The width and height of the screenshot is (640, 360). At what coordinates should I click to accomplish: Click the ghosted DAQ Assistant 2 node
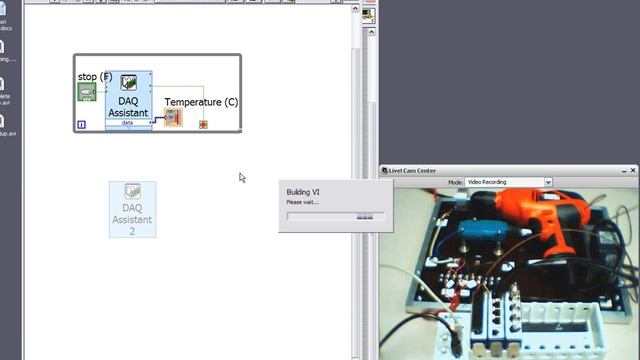[x=132, y=209]
